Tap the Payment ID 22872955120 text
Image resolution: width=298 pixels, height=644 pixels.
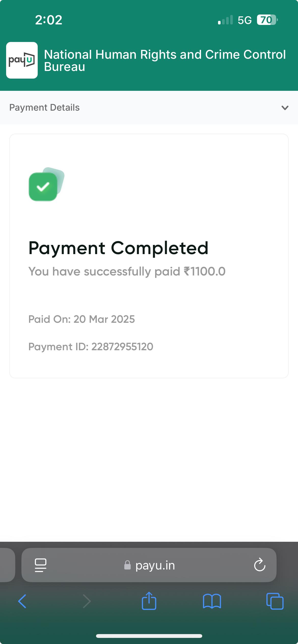click(x=91, y=347)
